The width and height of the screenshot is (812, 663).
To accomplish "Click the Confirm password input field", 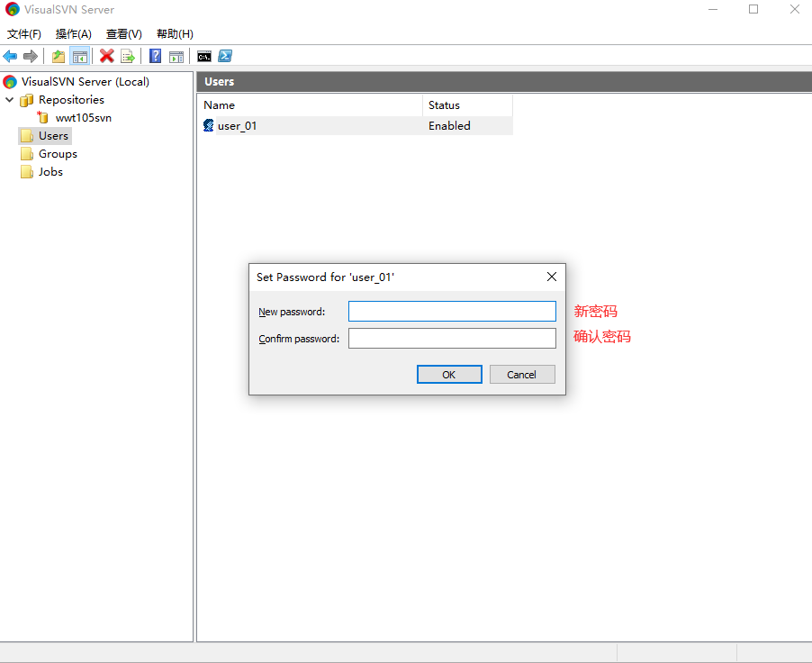I will point(452,339).
